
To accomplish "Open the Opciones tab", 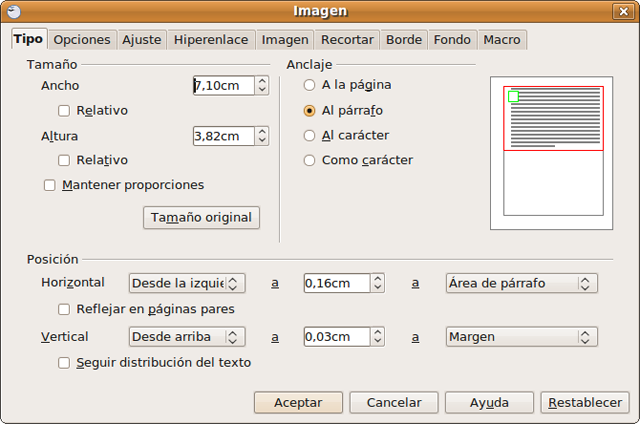I will pos(81,40).
